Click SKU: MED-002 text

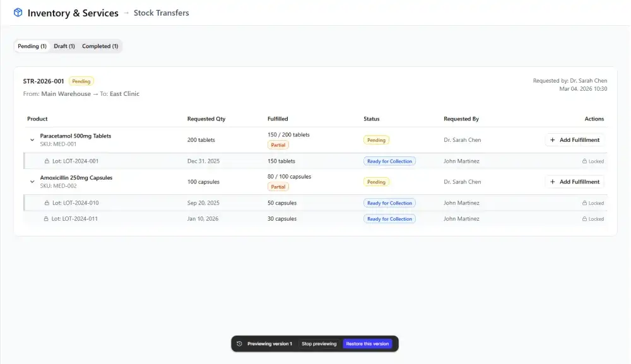point(58,186)
